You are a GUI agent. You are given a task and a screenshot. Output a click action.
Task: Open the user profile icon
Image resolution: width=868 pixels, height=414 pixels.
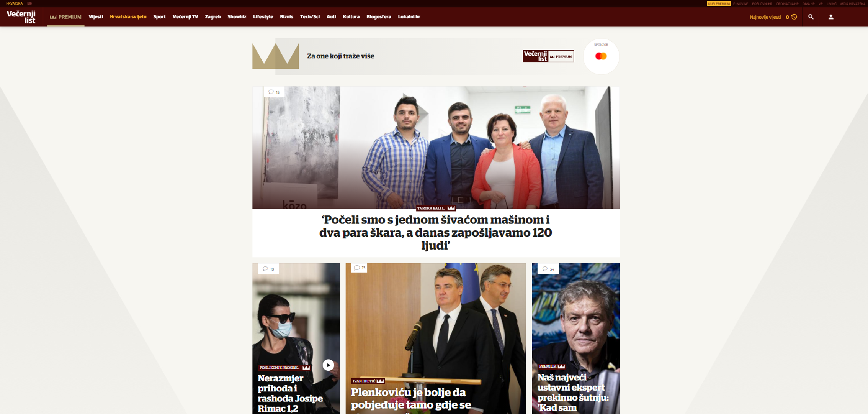[831, 17]
